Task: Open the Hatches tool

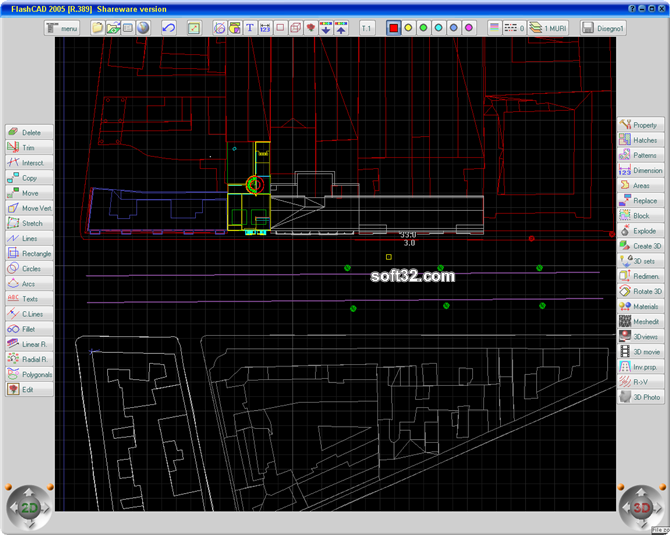Action: point(641,140)
